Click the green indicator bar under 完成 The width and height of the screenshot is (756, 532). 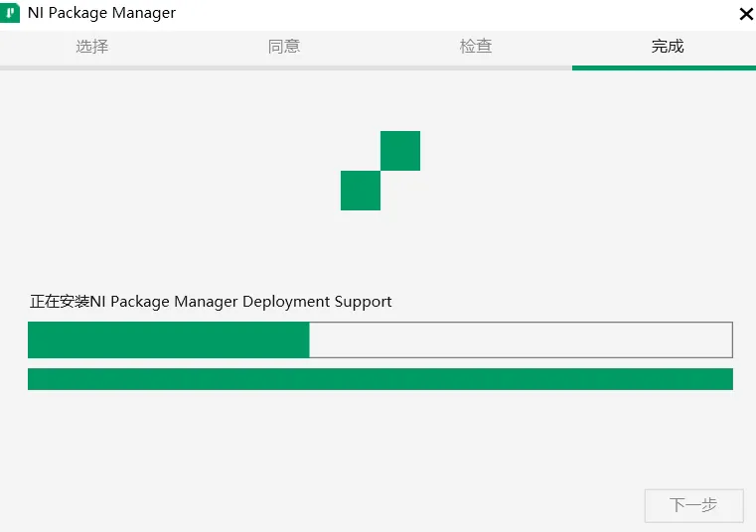(664, 67)
